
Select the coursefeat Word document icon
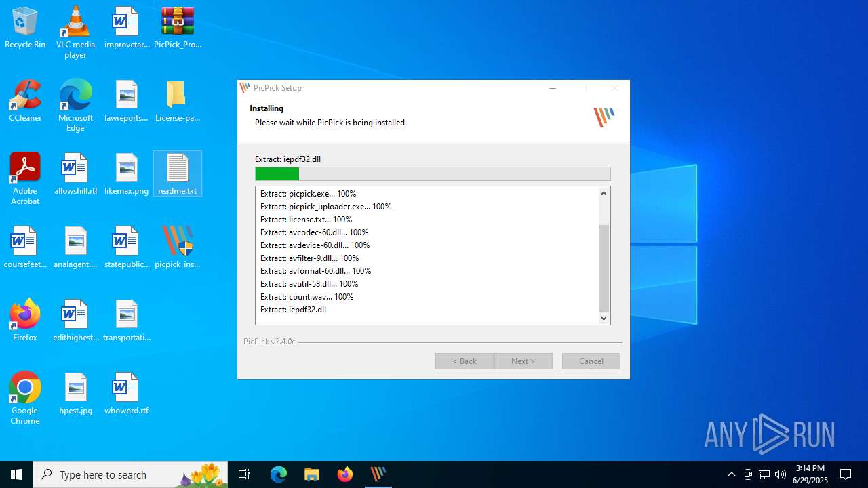click(x=25, y=248)
